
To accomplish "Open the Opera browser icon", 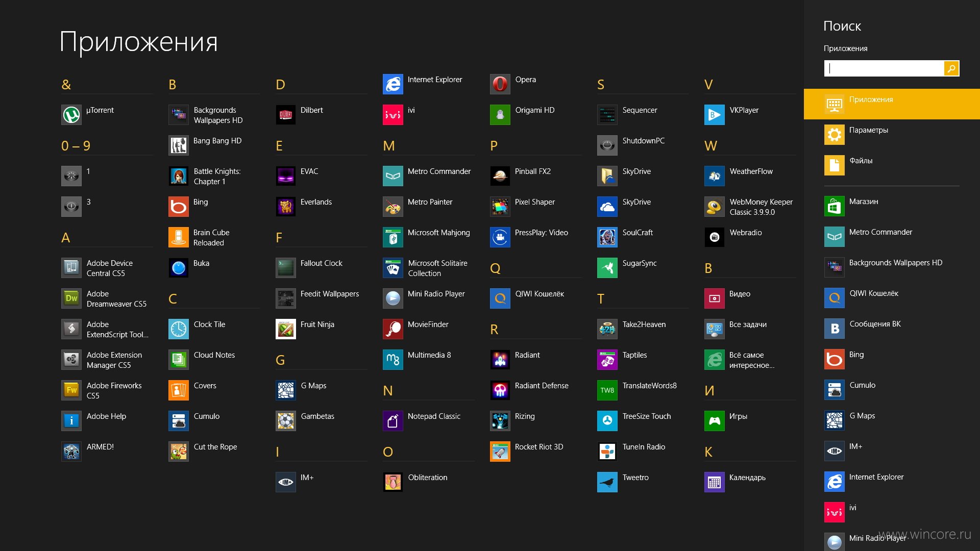I will click(x=500, y=84).
